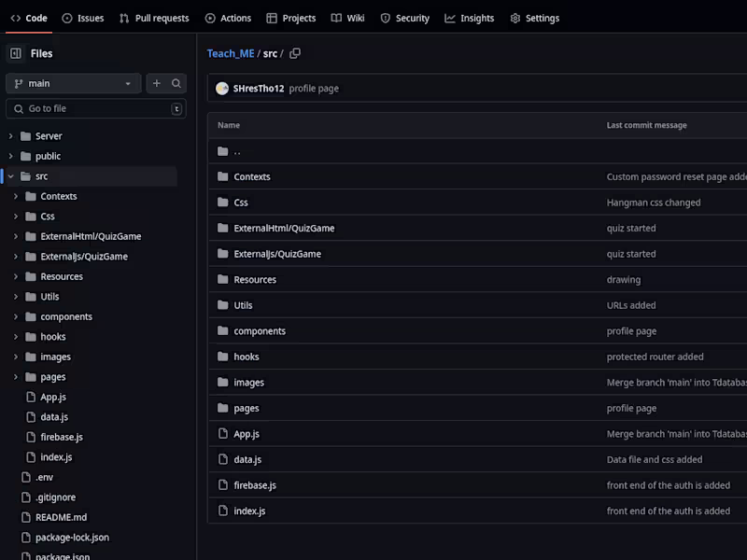This screenshot has height=560, width=747.
Task: Open the Actions tab
Action: (228, 18)
